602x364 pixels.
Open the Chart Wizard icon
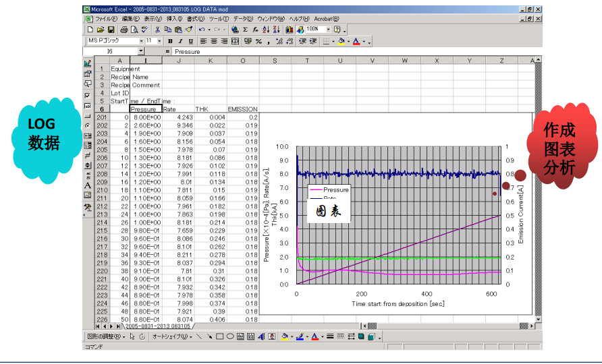tap(289, 30)
